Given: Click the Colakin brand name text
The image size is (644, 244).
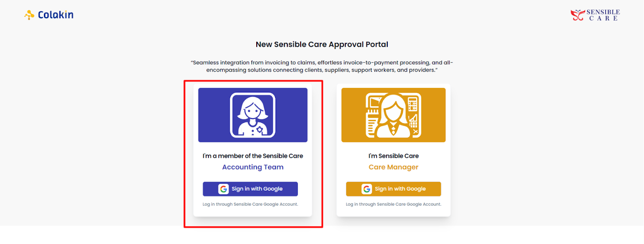Looking at the screenshot, I should [x=56, y=15].
